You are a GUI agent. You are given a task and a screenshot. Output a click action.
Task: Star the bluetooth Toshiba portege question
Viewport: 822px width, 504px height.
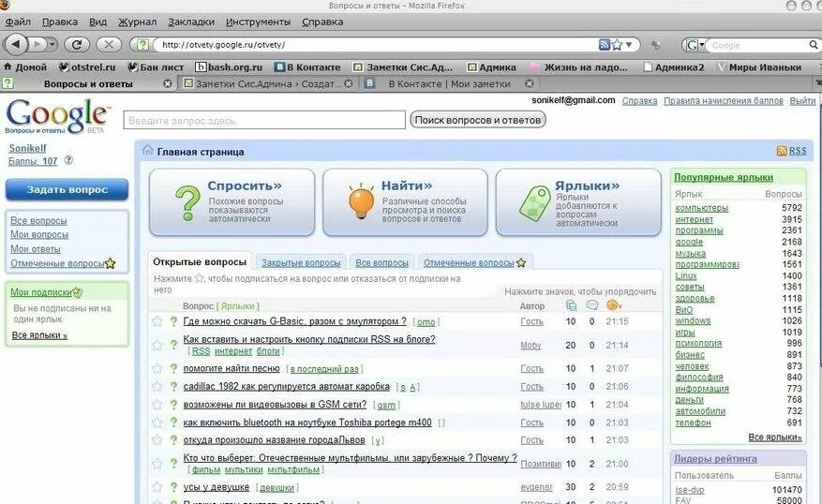pyautogui.click(x=157, y=422)
